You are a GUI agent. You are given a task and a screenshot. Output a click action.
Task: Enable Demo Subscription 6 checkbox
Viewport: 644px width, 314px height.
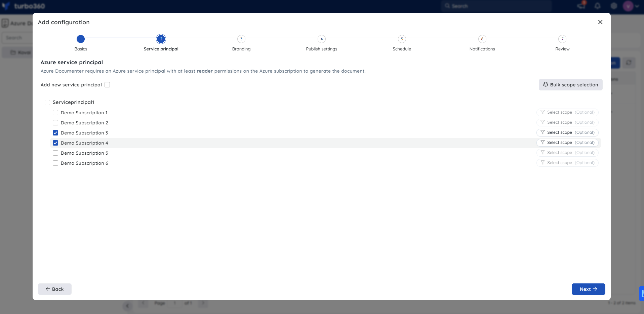(x=55, y=163)
